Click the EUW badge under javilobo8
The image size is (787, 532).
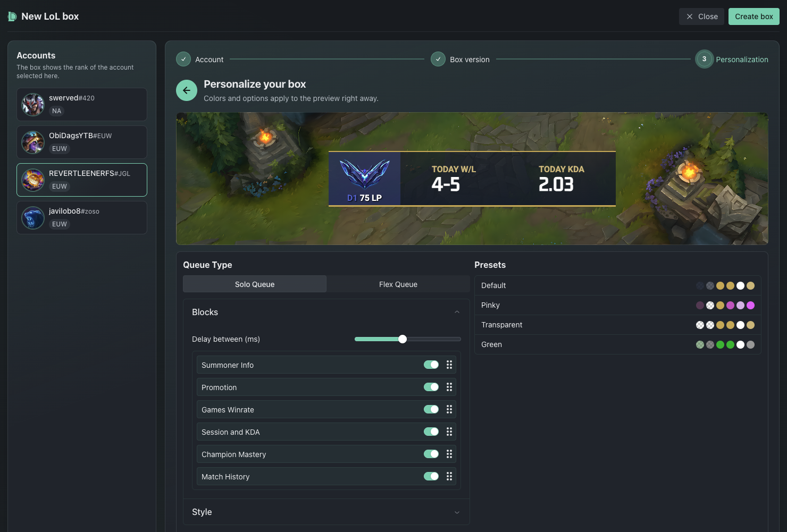[60, 224]
